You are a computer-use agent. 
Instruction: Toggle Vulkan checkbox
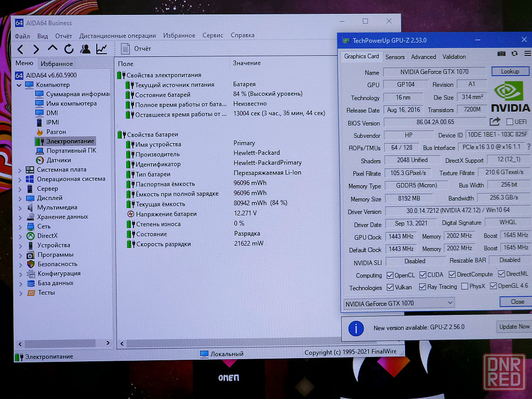pos(390,287)
